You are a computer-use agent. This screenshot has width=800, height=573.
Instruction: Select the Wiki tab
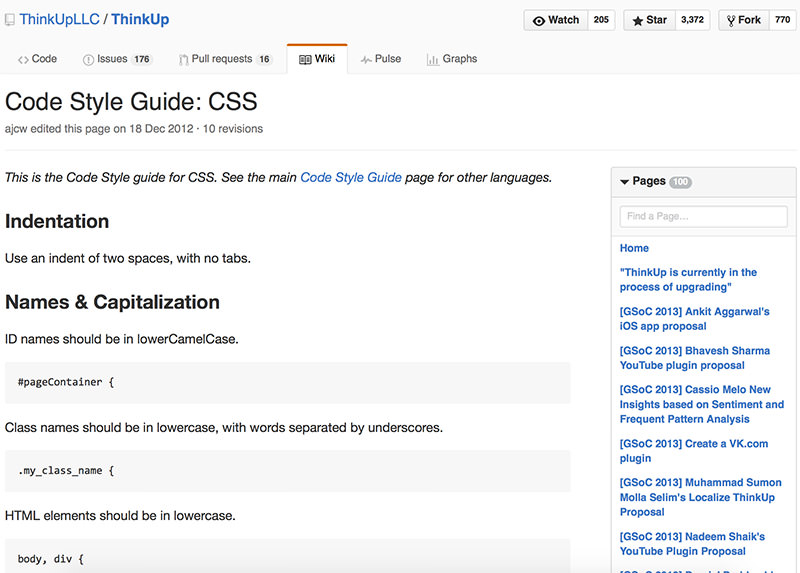click(x=317, y=59)
